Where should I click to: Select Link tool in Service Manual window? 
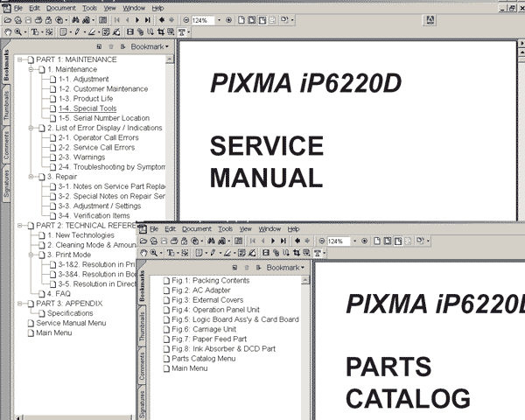(140, 32)
